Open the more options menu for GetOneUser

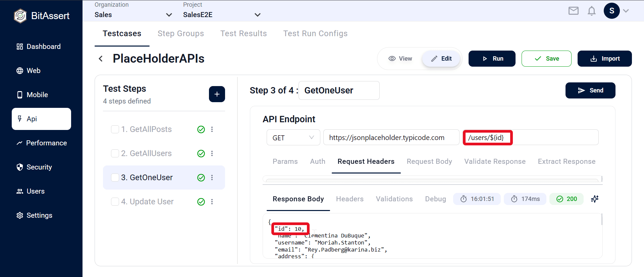tap(212, 178)
